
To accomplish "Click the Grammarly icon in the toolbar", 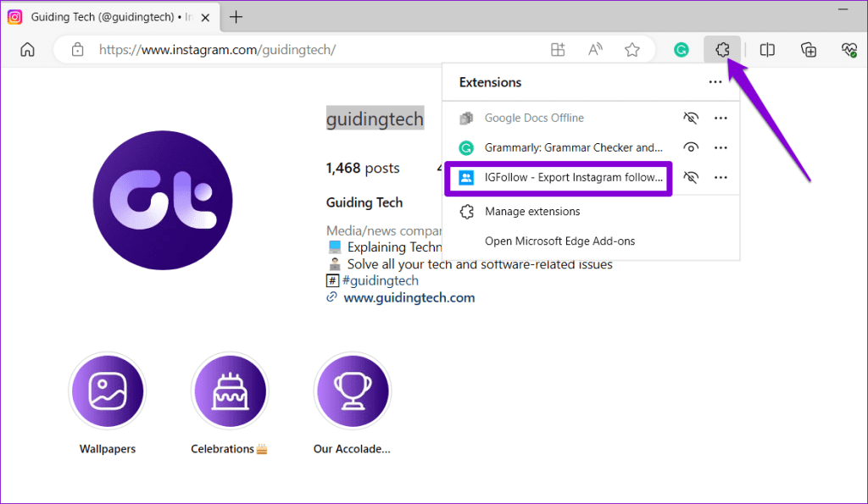I will coord(681,49).
